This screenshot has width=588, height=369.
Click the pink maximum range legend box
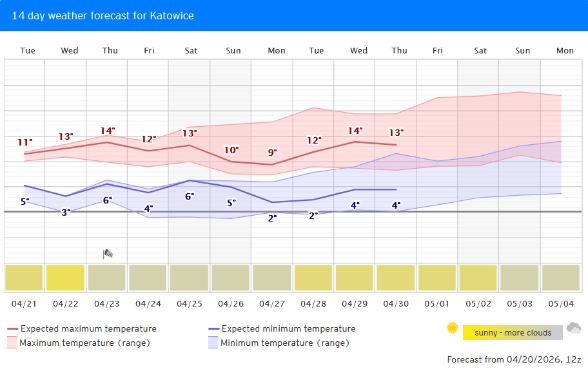click(x=12, y=343)
